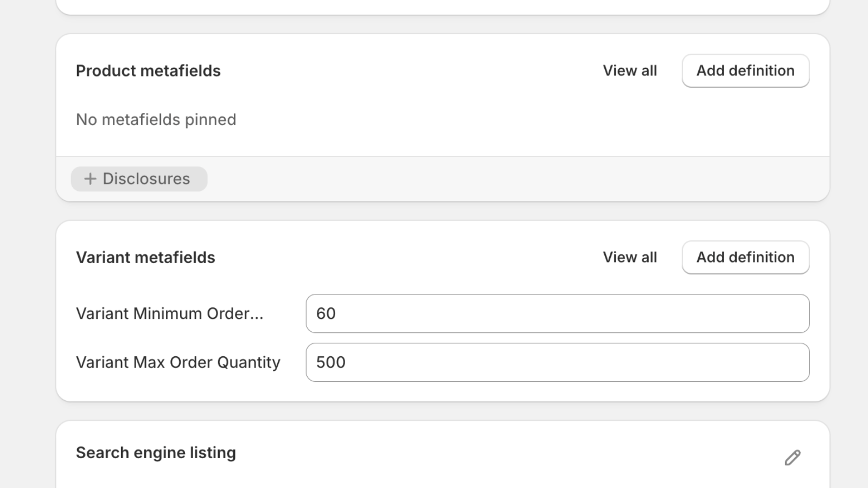868x488 pixels.
Task: Add definition under Variant metafields
Action: pos(745,257)
